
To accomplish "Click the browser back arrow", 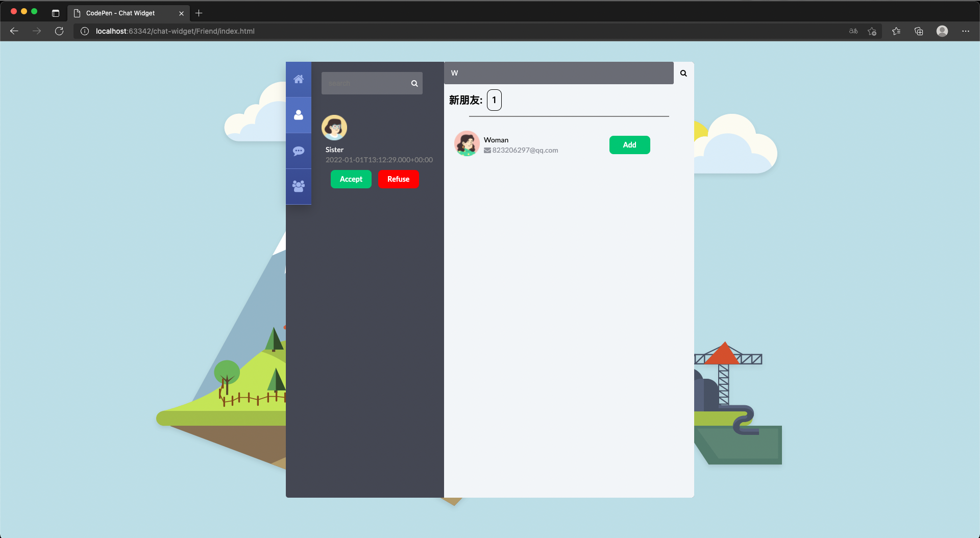I will coord(14,31).
